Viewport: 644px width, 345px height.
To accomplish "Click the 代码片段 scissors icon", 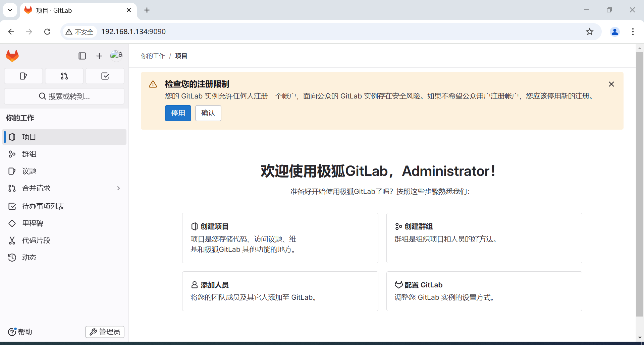I will click(x=12, y=240).
